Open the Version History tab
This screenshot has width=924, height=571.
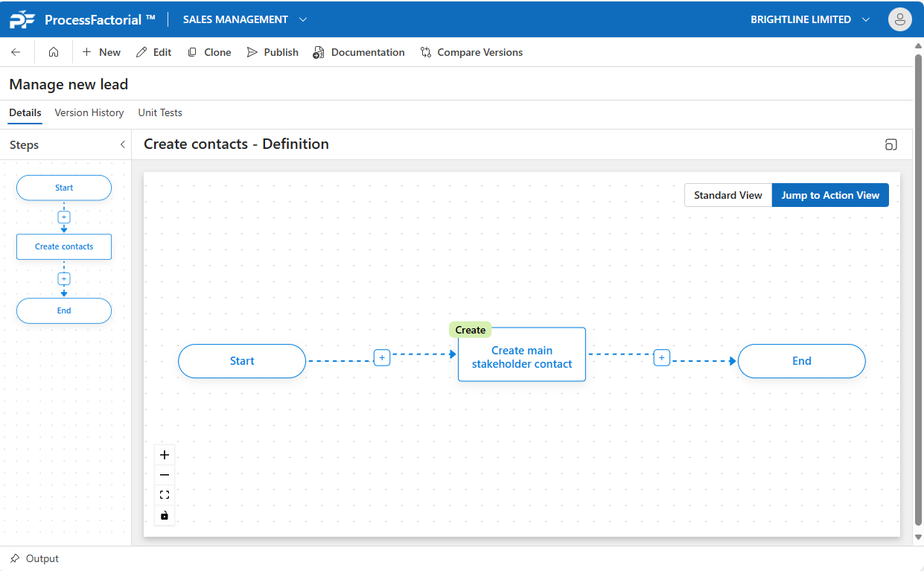tap(89, 112)
